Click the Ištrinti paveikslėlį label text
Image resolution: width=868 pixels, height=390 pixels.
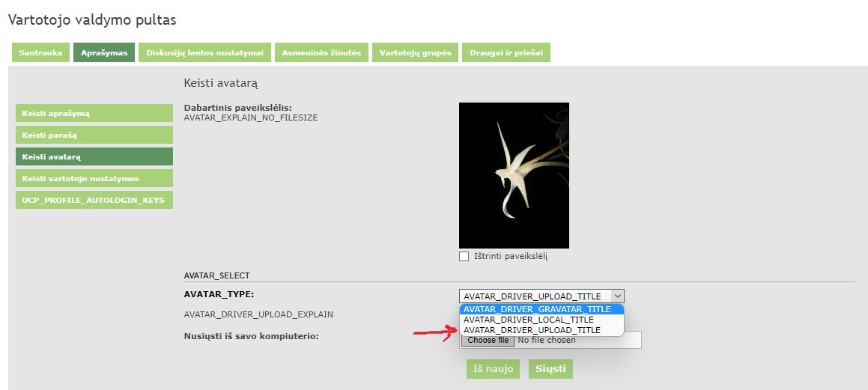click(x=511, y=257)
